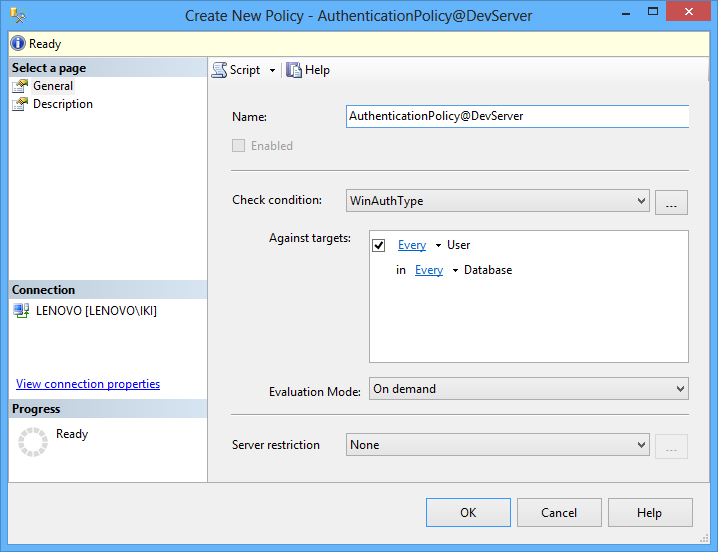
Task: Open the Script dropdown arrow
Action: click(272, 71)
